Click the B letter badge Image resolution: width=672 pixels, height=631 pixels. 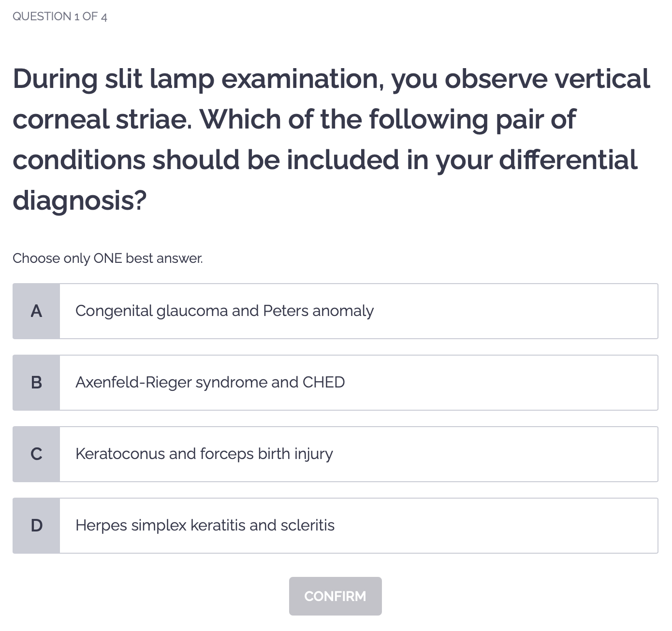click(36, 383)
